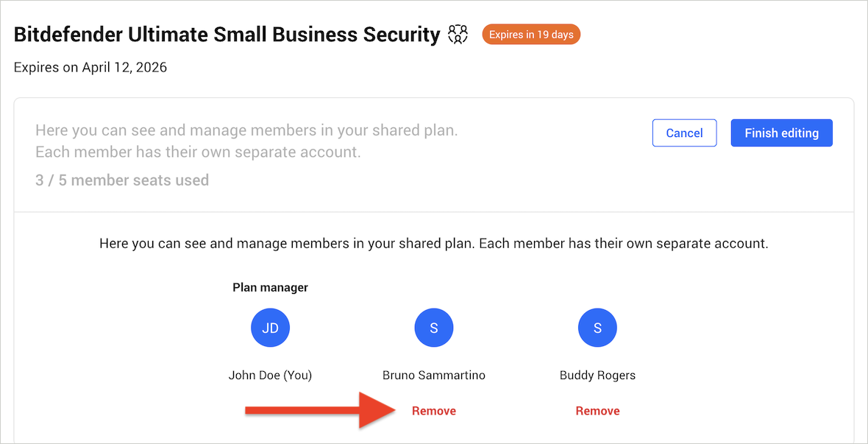
Task: Open the Plan manager avatar under the label
Action: tap(270, 328)
